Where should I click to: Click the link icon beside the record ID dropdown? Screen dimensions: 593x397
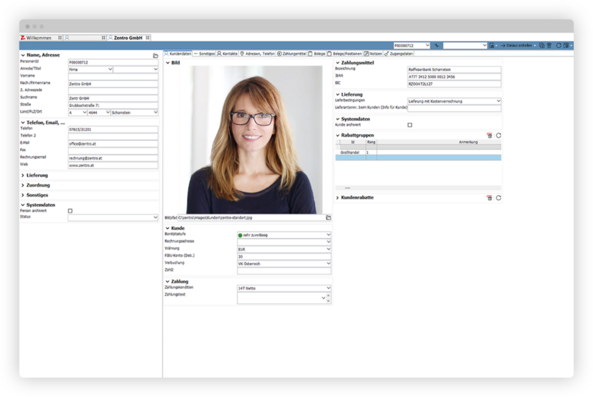[x=437, y=45]
